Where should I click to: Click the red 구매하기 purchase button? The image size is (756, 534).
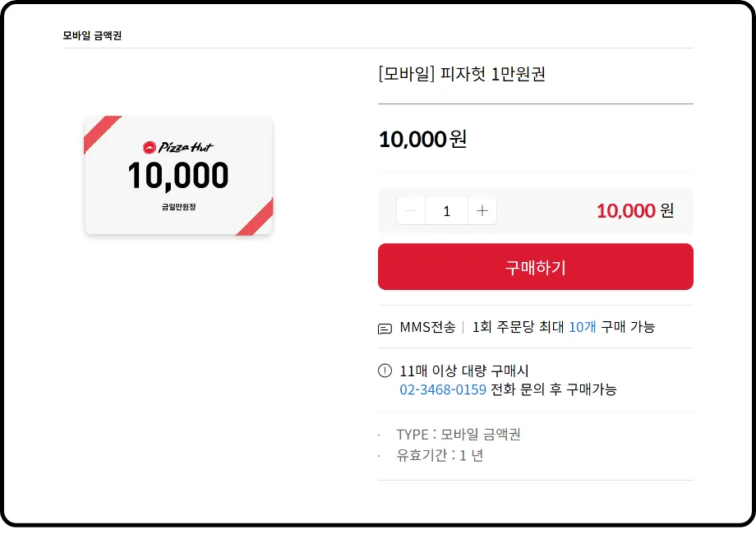pyautogui.click(x=535, y=266)
